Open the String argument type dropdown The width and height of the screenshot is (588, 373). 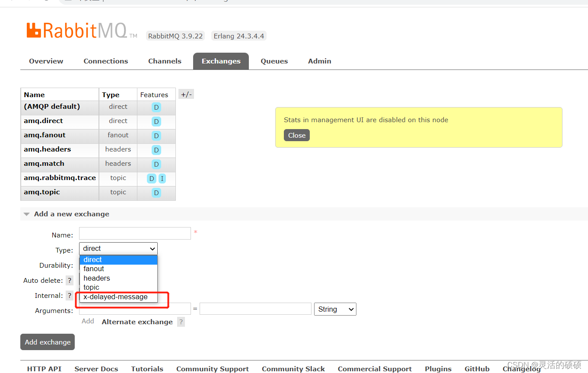click(x=335, y=309)
